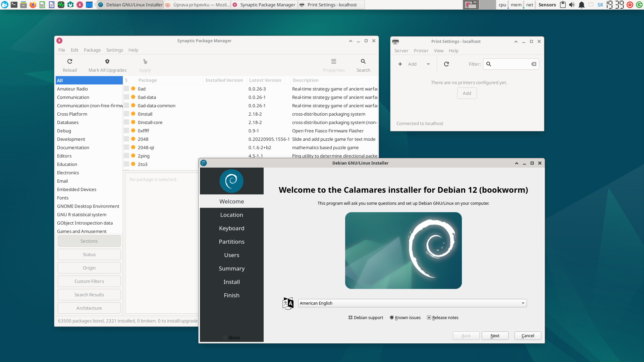Viewport: 644px width, 362px height.
Task: Click Next button in Debian installer
Action: coord(495,336)
